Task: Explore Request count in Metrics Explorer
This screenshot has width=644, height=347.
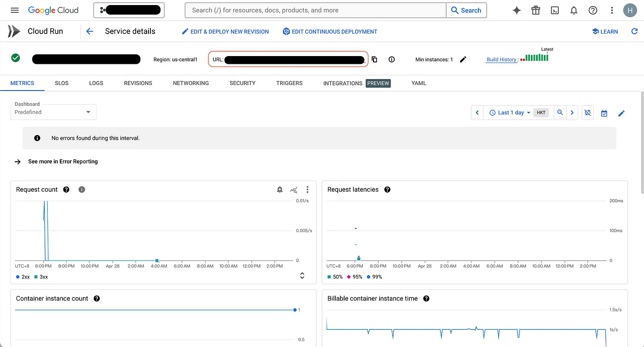Action: (x=293, y=189)
